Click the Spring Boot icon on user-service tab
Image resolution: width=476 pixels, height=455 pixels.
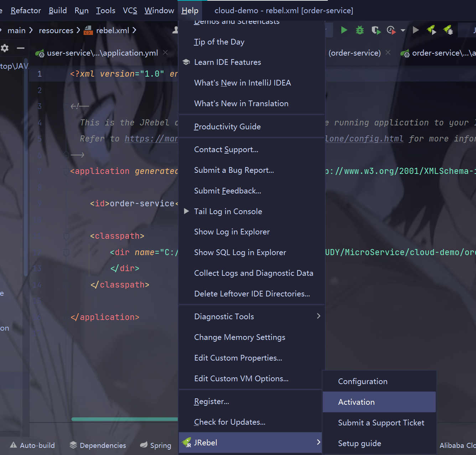pyautogui.click(x=40, y=53)
